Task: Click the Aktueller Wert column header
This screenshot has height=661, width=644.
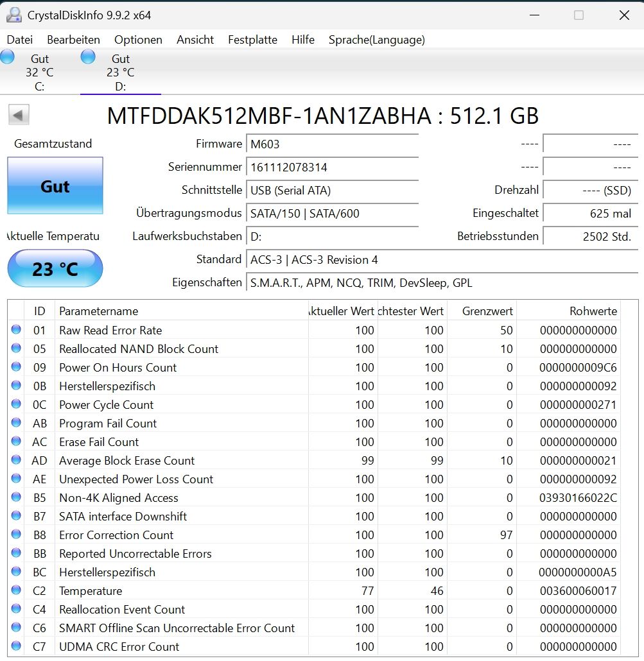Action: (342, 311)
